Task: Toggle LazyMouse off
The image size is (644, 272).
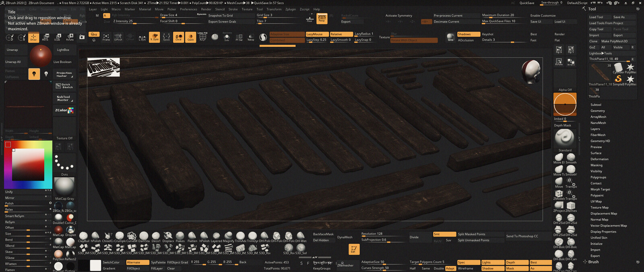Action: (317, 34)
